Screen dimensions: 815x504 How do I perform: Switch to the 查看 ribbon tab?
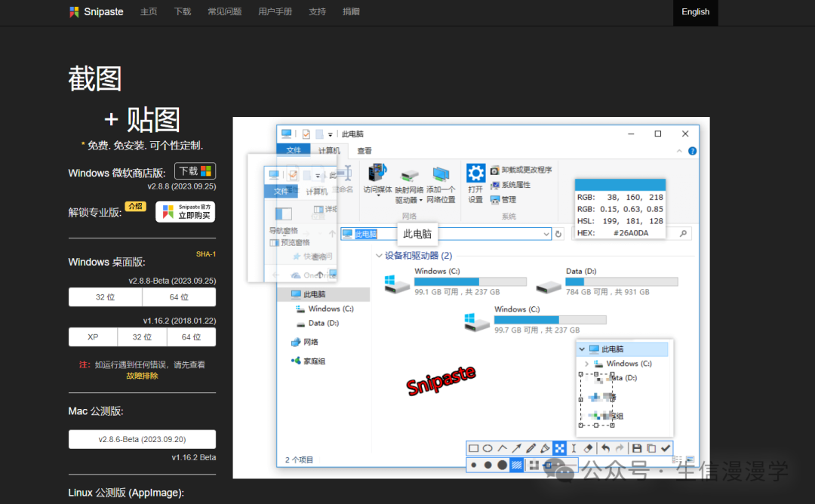point(364,151)
